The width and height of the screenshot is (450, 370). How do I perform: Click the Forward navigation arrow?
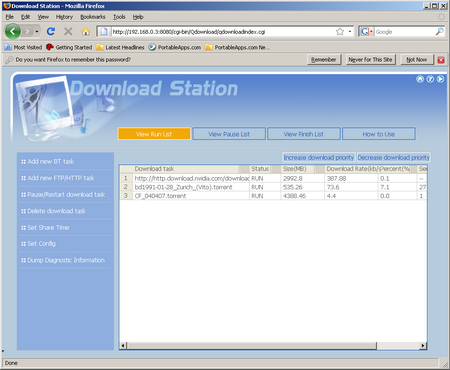28,32
